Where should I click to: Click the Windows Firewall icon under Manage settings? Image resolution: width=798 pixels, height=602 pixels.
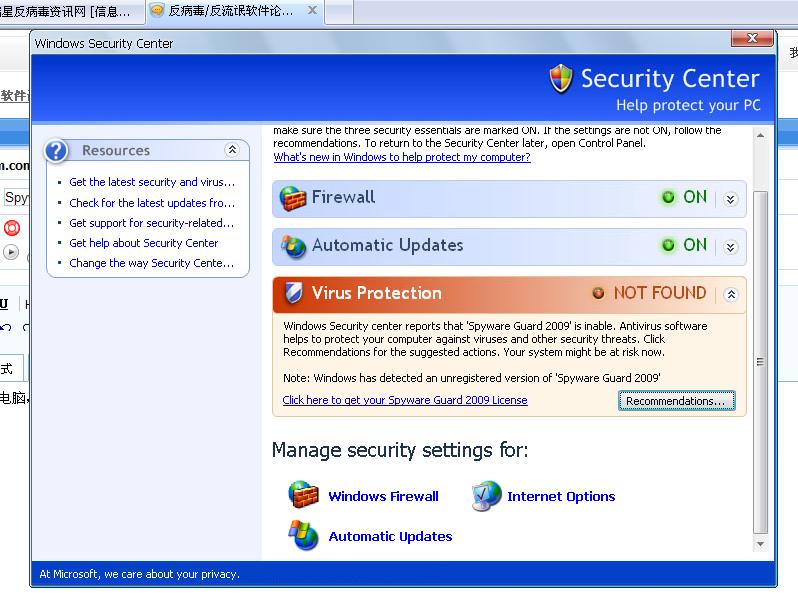click(x=304, y=496)
